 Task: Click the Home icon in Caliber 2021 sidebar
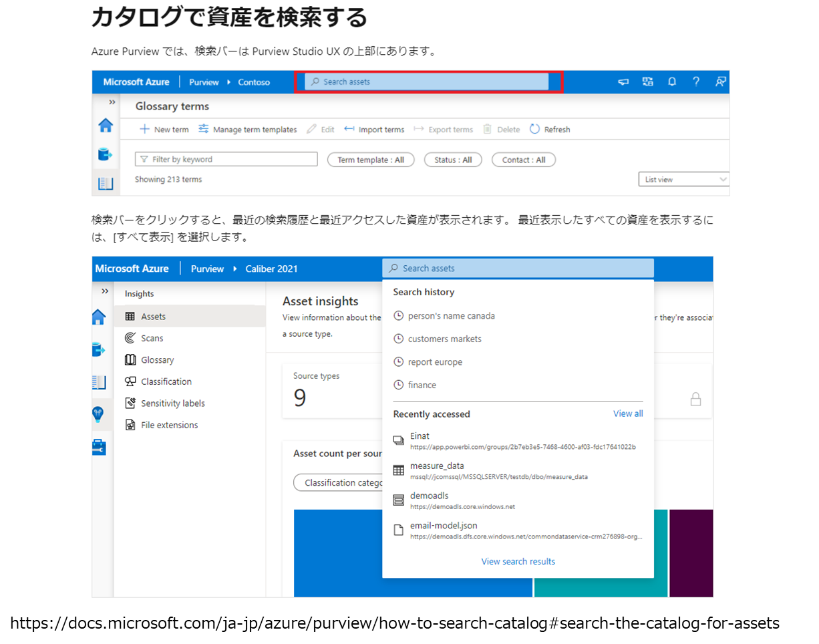(99, 317)
